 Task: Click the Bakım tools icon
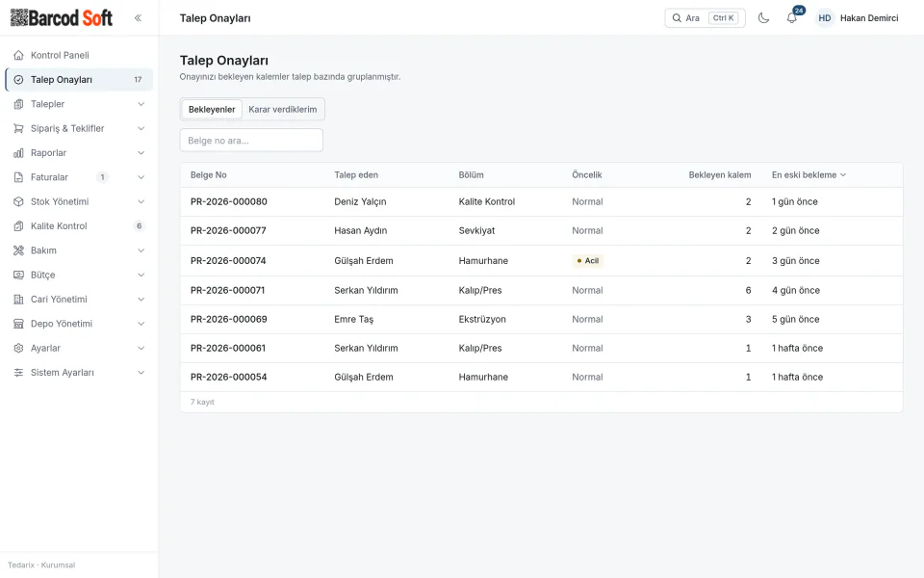(19, 250)
